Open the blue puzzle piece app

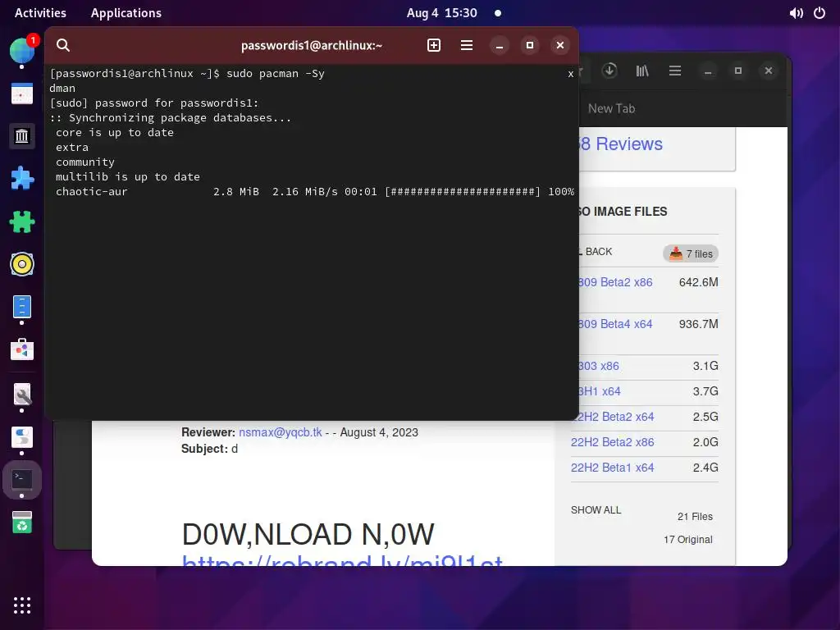click(22, 178)
